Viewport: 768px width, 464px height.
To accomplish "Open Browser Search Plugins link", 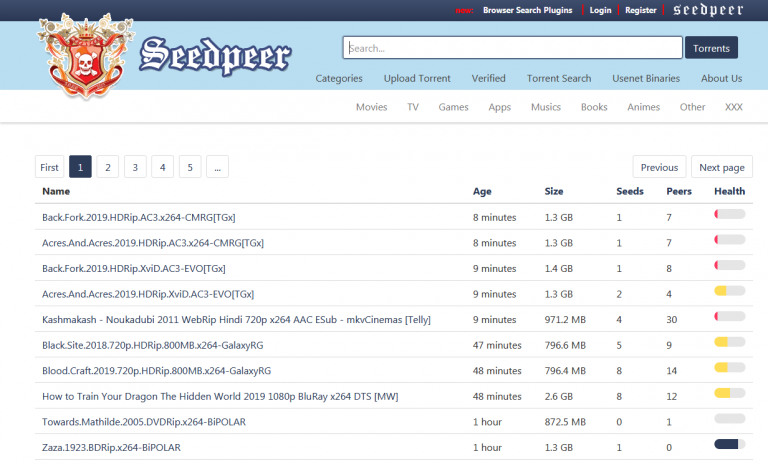I will click(529, 10).
